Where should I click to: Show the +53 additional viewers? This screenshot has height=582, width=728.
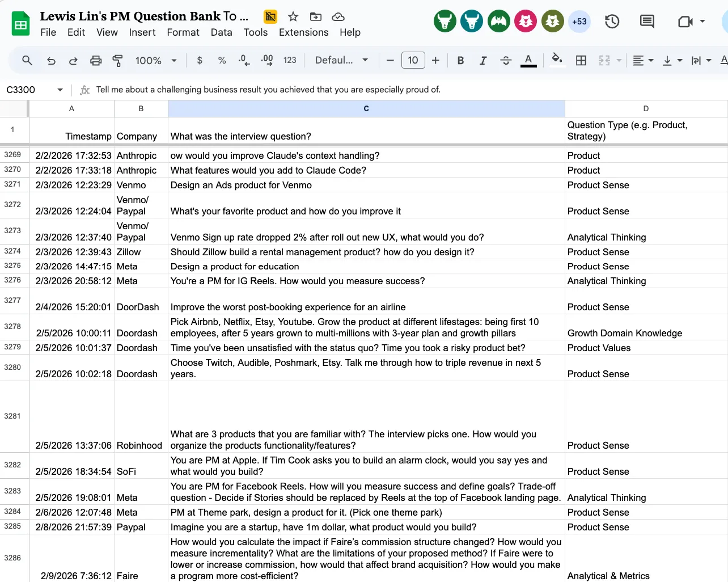[579, 22]
